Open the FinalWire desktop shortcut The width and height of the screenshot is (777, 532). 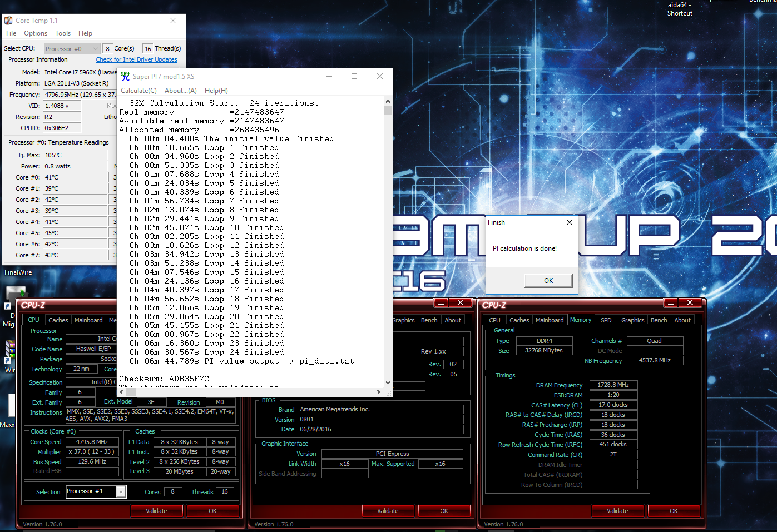[x=18, y=272]
